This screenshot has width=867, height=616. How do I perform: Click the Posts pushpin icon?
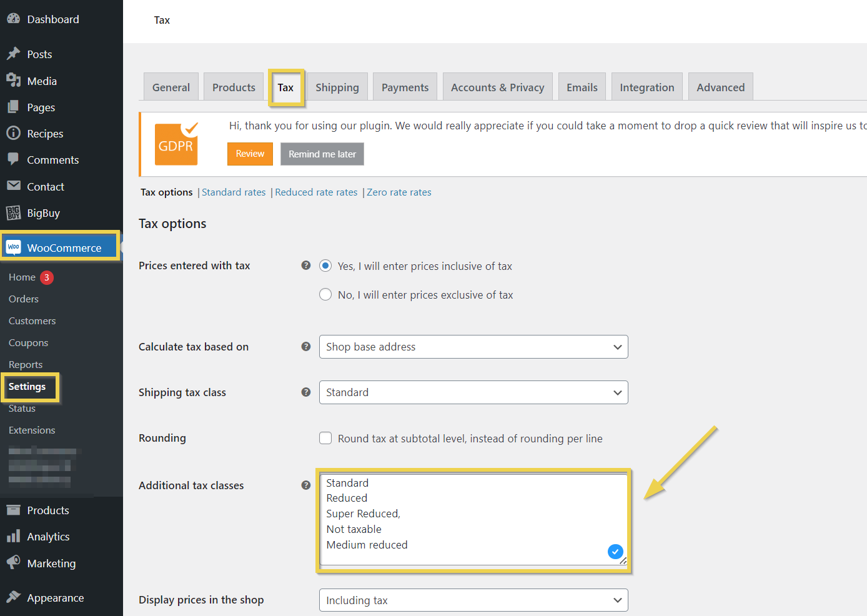13,54
